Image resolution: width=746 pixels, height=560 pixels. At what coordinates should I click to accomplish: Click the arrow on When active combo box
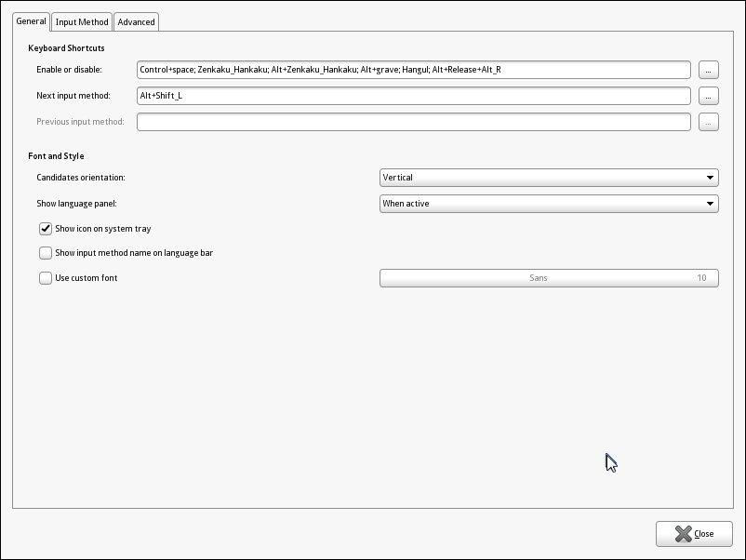[x=711, y=204]
